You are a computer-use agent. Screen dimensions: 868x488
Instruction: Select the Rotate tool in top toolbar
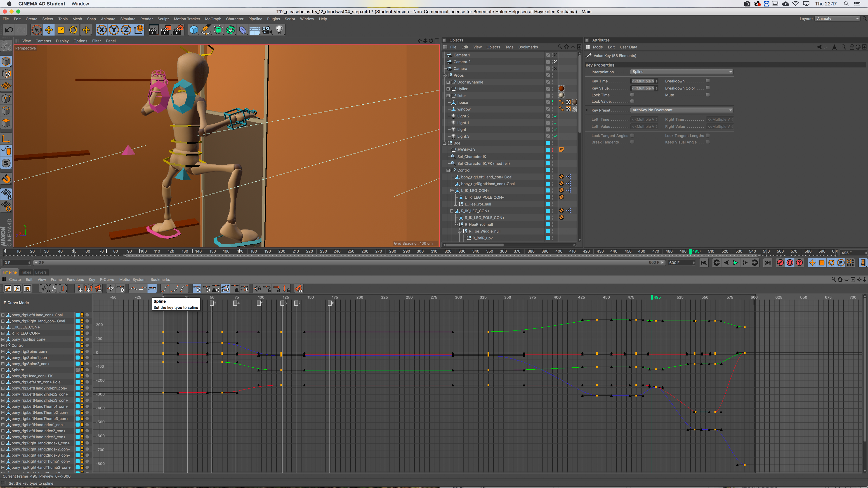[x=73, y=30]
